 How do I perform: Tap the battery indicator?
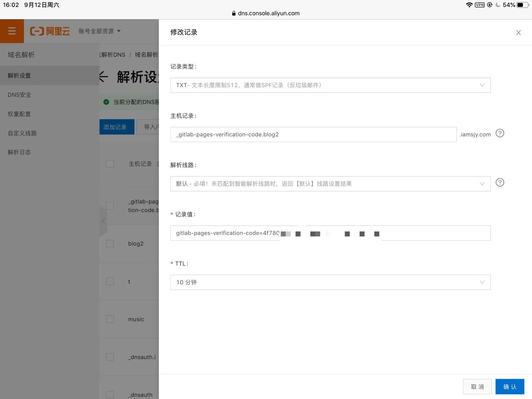coord(523,5)
